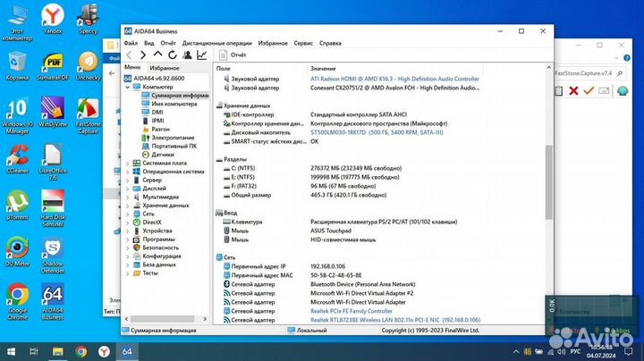The image size is (644, 361).
Task: Open the Дистанционные операции menu
Action: click(x=216, y=43)
